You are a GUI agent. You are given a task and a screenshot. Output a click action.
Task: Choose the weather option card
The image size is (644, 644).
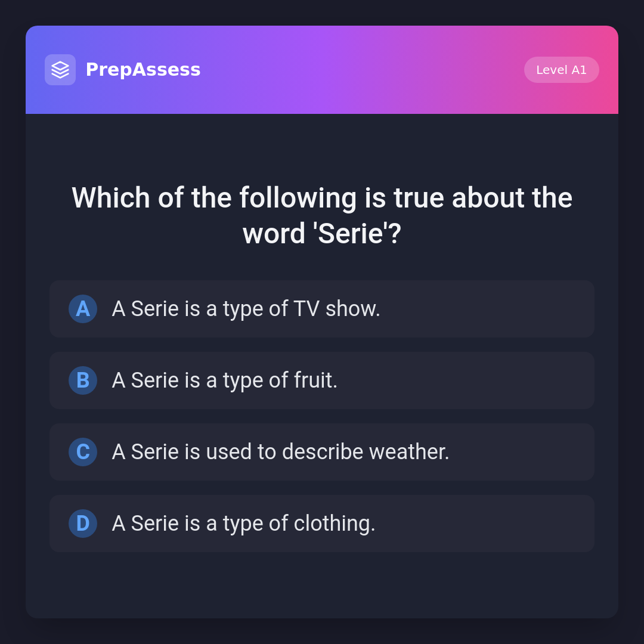pos(322,452)
